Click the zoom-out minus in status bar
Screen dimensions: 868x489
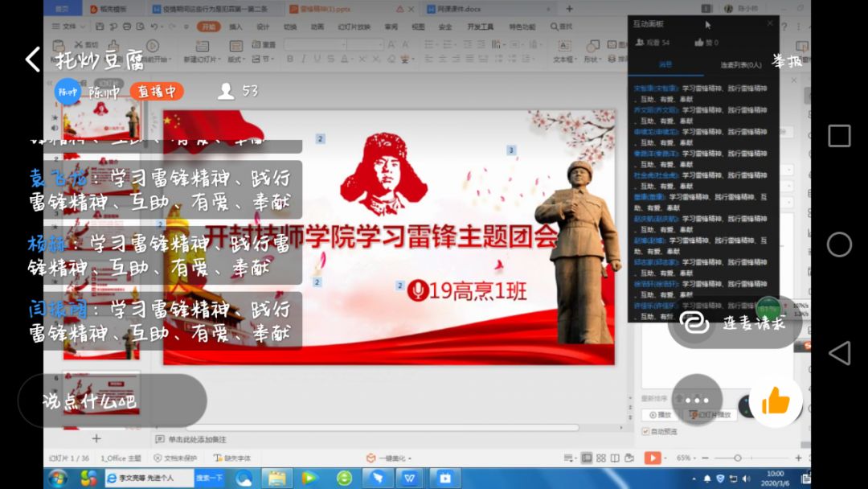tap(706, 458)
